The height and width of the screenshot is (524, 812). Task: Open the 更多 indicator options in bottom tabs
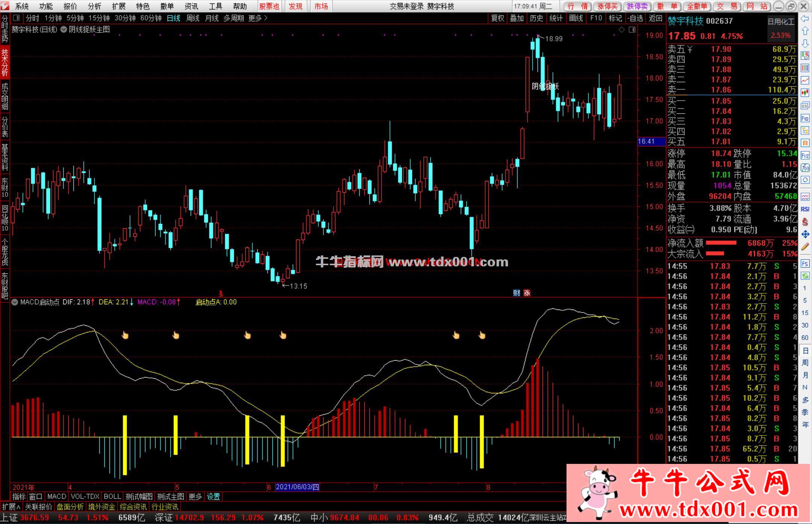[x=195, y=497]
